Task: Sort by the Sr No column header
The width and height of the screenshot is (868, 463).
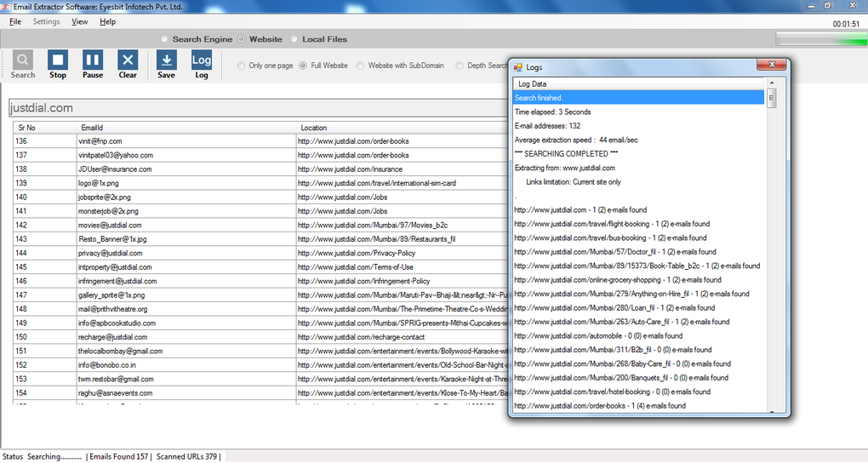Action: point(45,128)
